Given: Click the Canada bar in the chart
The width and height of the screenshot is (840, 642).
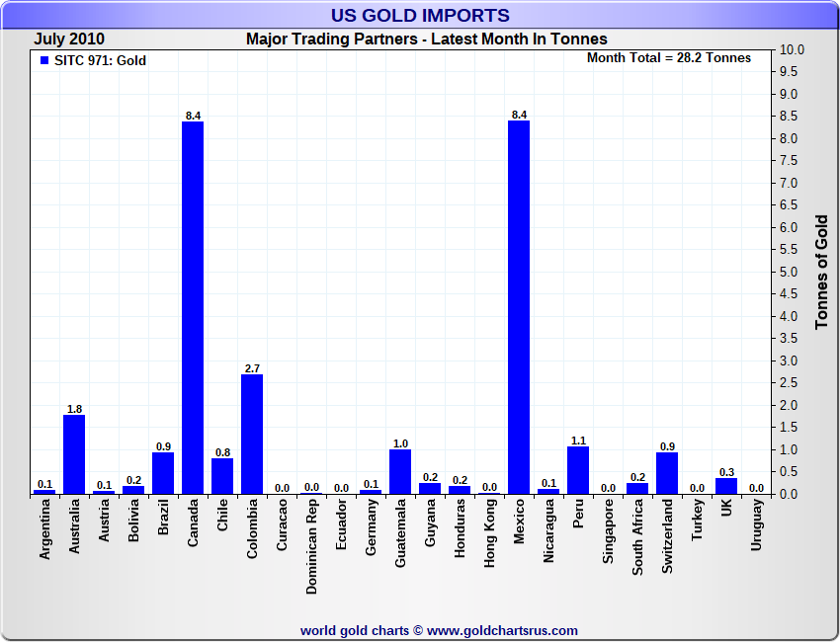Looking at the screenshot, I should (193, 308).
